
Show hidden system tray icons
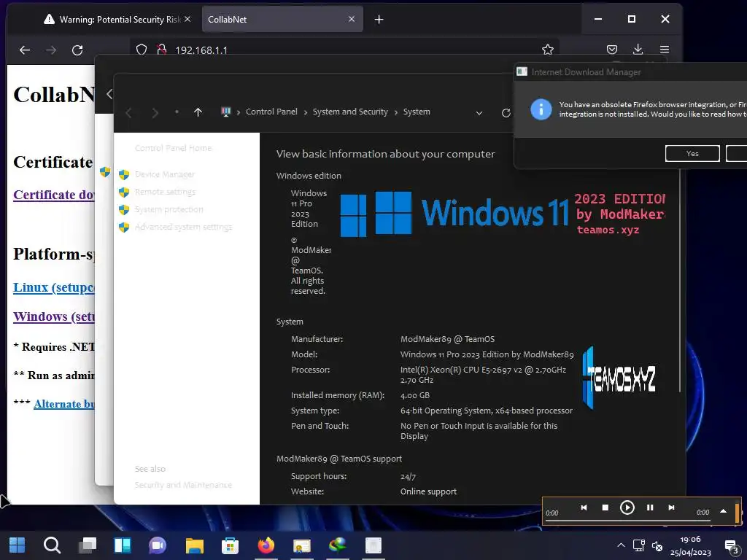pyautogui.click(x=621, y=545)
